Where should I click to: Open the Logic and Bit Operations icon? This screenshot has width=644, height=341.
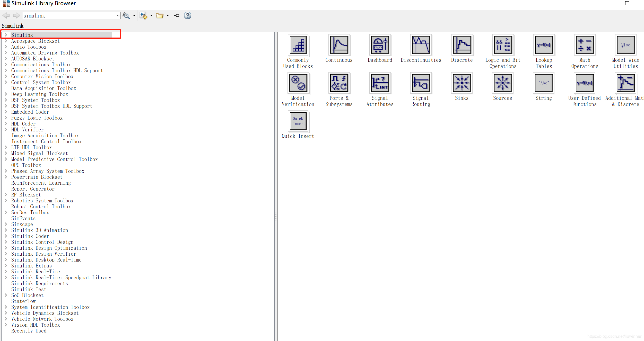[503, 46]
